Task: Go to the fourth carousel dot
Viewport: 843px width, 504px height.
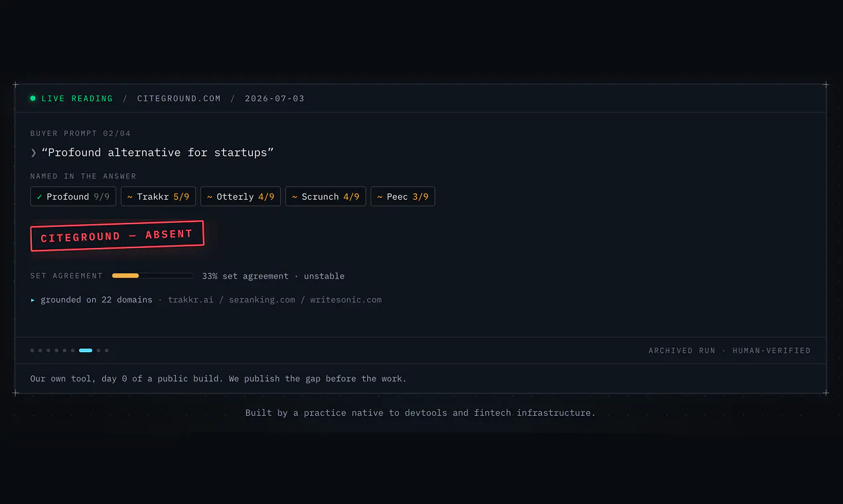Action: (x=56, y=350)
